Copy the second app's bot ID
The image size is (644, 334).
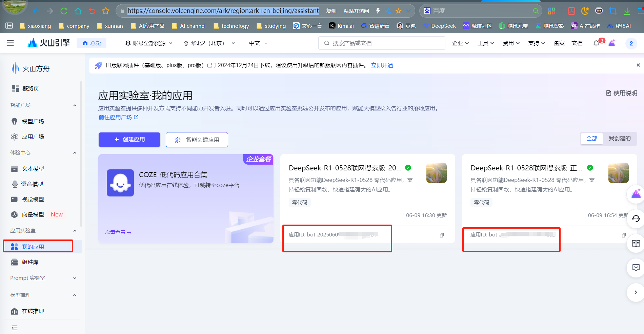coord(623,235)
